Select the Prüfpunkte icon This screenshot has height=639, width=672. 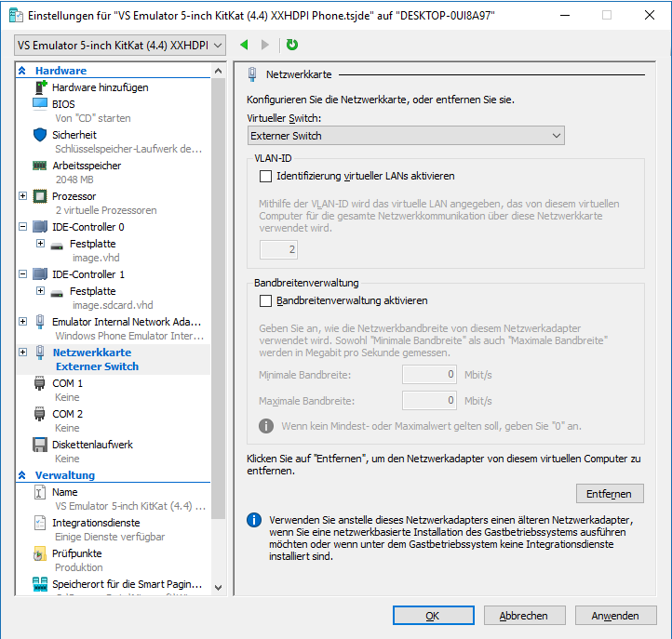[40, 553]
